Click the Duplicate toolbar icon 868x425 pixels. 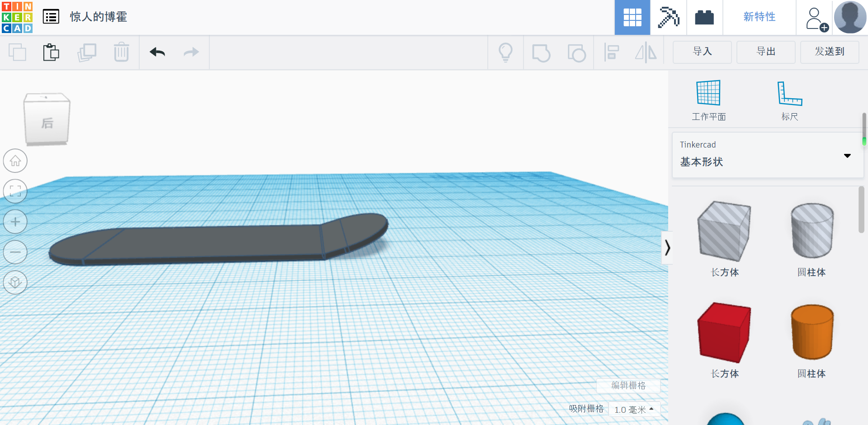[x=86, y=52]
